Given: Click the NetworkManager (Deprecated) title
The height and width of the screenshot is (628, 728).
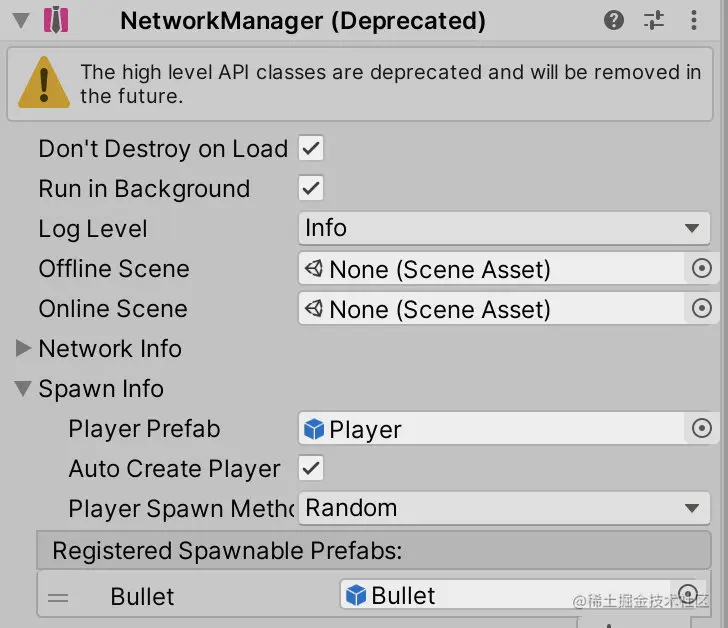Looking at the screenshot, I should pos(303,21).
